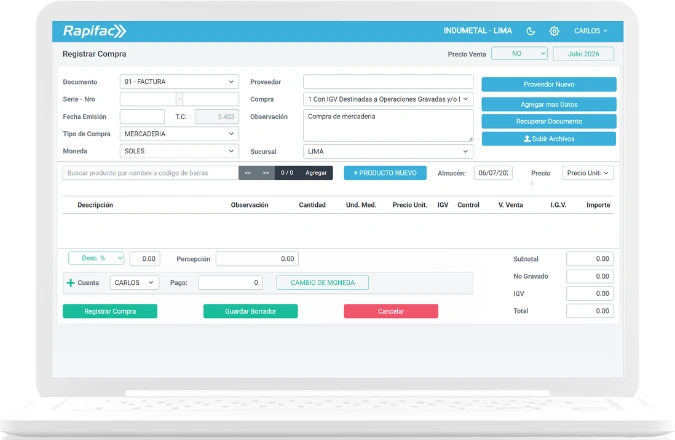Click the Rapifac logo
This screenshot has height=440, width=675.
[94, 31]
